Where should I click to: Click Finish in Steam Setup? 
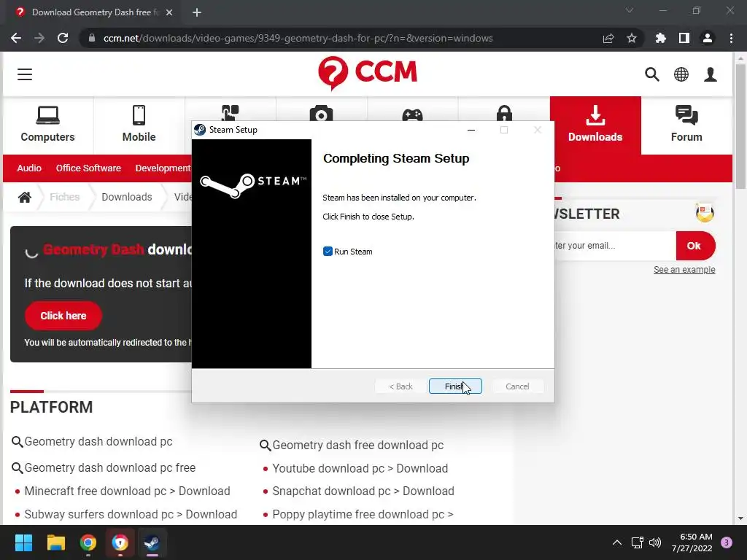(x=455, y=386)
